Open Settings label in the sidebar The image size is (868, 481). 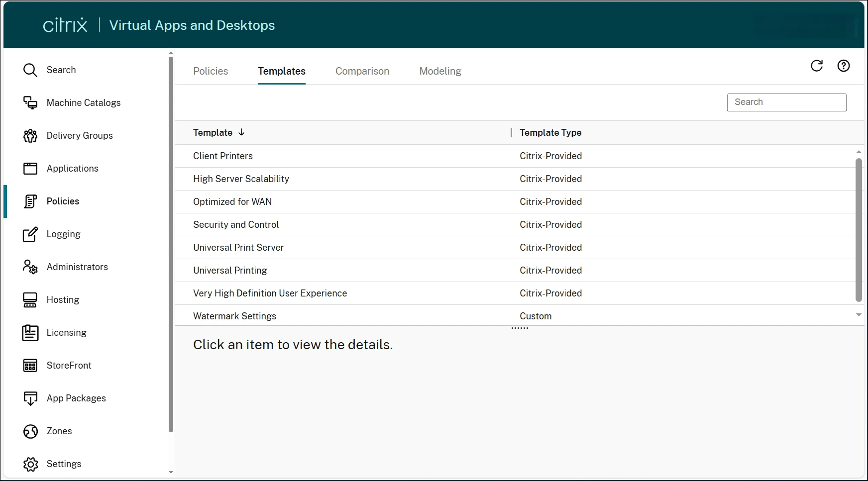pos(64,464)
